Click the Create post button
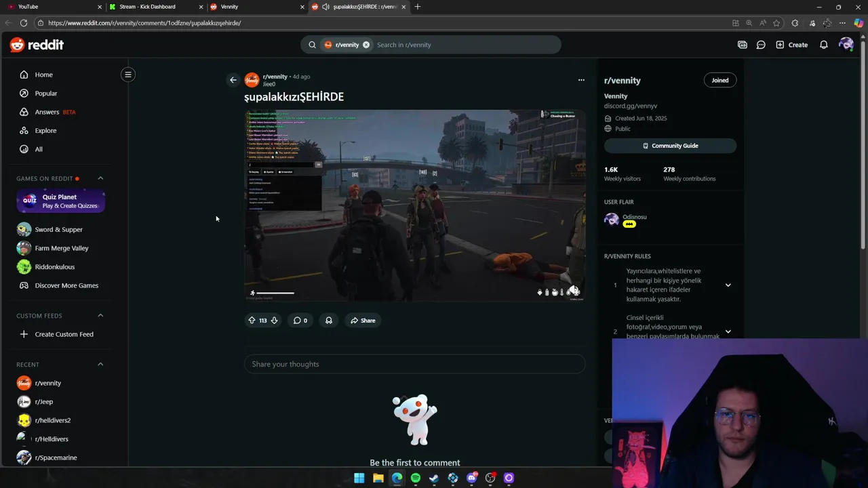Screen dimensions: 868x488 (792, 45)
